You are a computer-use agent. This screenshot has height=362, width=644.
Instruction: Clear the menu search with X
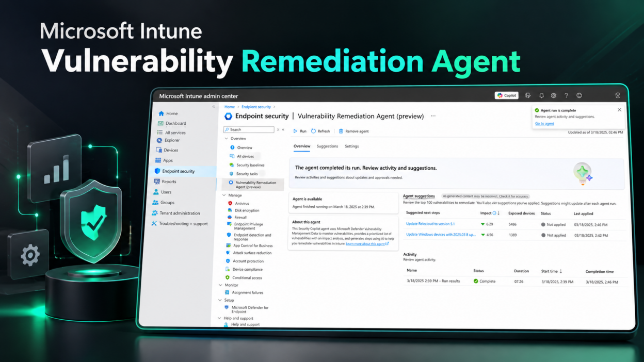pyautogui.click(x=278, y=129)
